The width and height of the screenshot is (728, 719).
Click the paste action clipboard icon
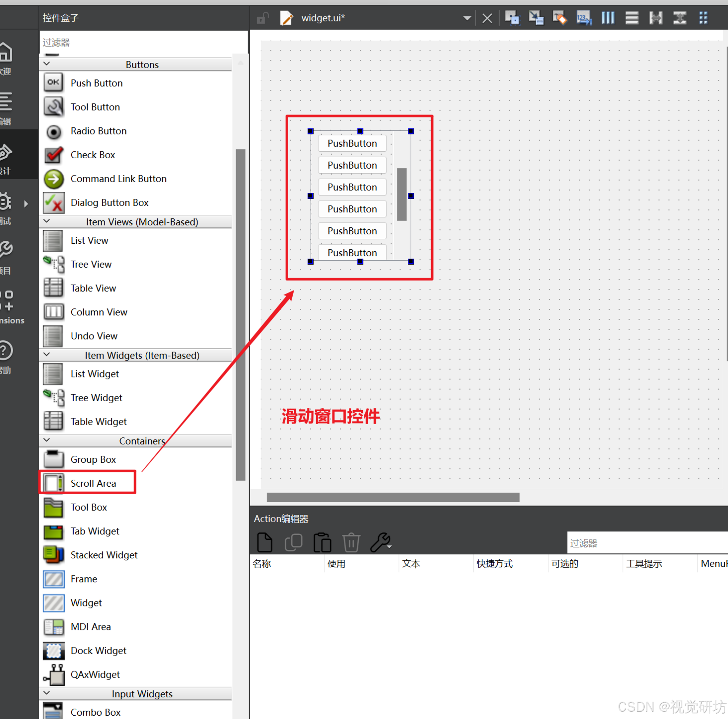pyautogui.click(x=322, y=542)
